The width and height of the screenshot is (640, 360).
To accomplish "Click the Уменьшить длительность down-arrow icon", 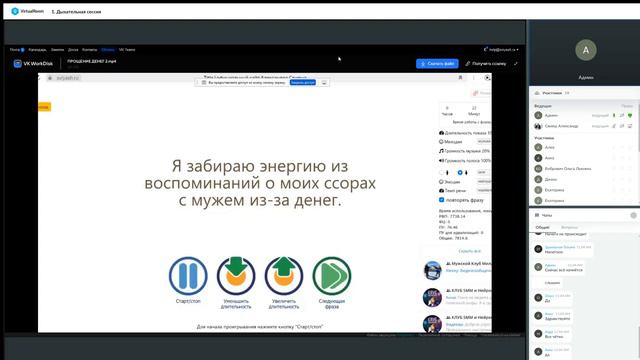I will [236, 276].
